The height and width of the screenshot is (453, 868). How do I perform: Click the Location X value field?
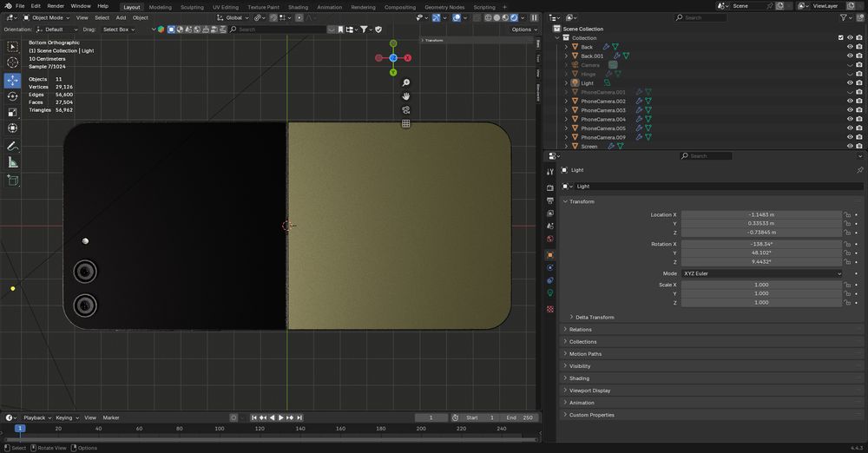(x=762, y=215)
